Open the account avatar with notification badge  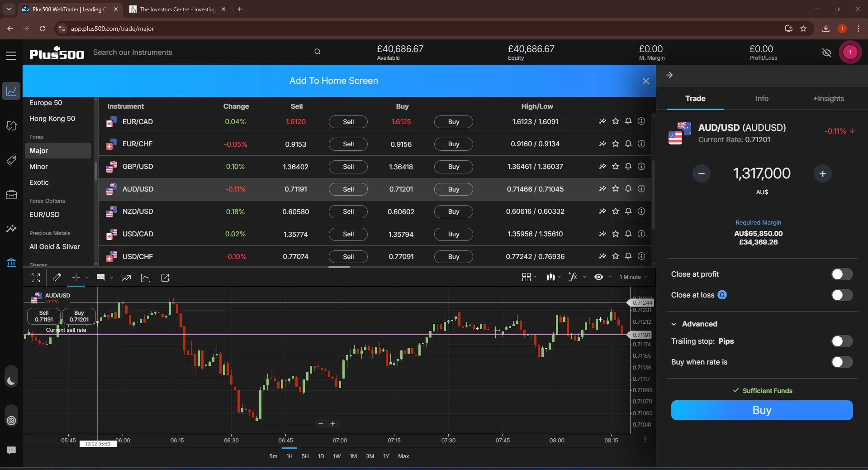point(850,53)
